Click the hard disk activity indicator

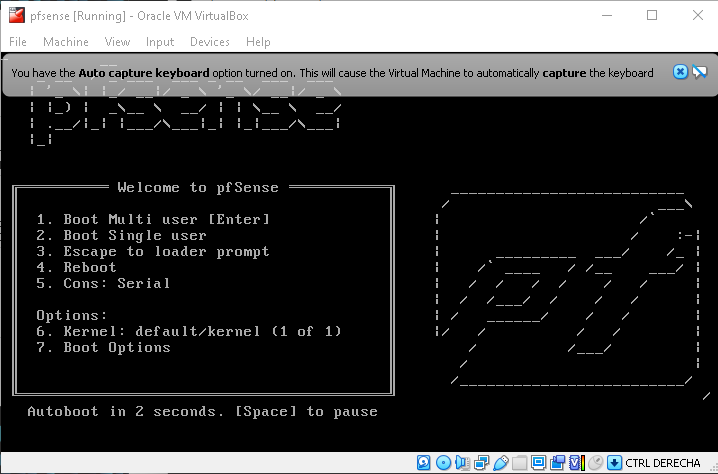[424, 463]
